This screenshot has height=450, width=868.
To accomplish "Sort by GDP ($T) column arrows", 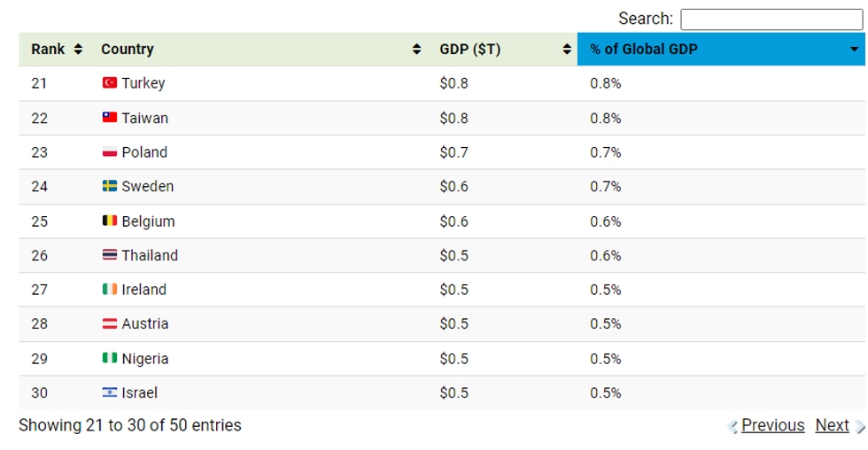I will pyautogui.click(x=567, y=50).
